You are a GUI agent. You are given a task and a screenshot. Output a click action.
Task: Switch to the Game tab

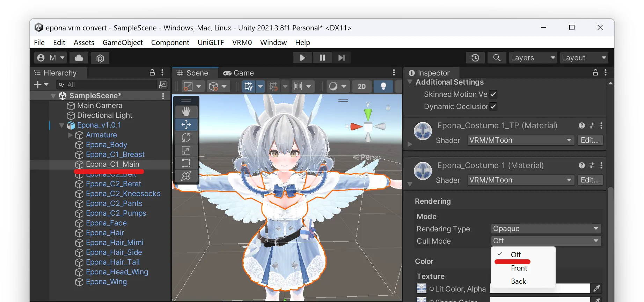(x=239, y=73)
